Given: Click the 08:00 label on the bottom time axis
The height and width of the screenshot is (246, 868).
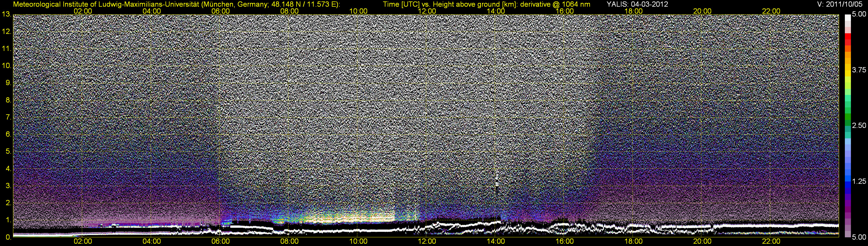Looking at the screenshot, I should (x=289, y=242).
